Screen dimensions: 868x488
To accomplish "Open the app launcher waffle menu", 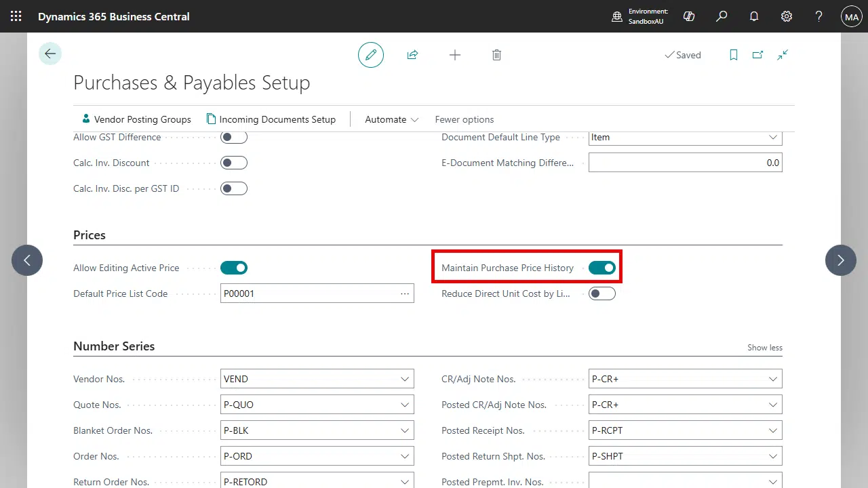I will pos(16,16).
